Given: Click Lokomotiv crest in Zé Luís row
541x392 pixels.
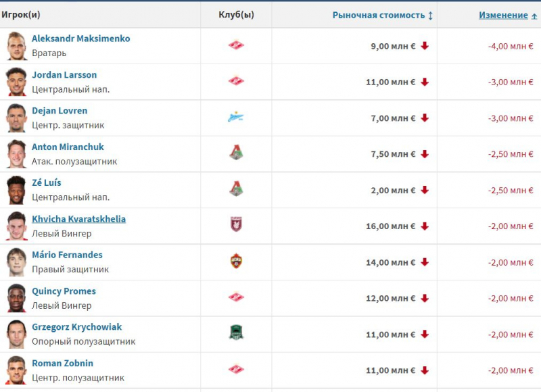Looking at the screenshot, I should (236, 189).
